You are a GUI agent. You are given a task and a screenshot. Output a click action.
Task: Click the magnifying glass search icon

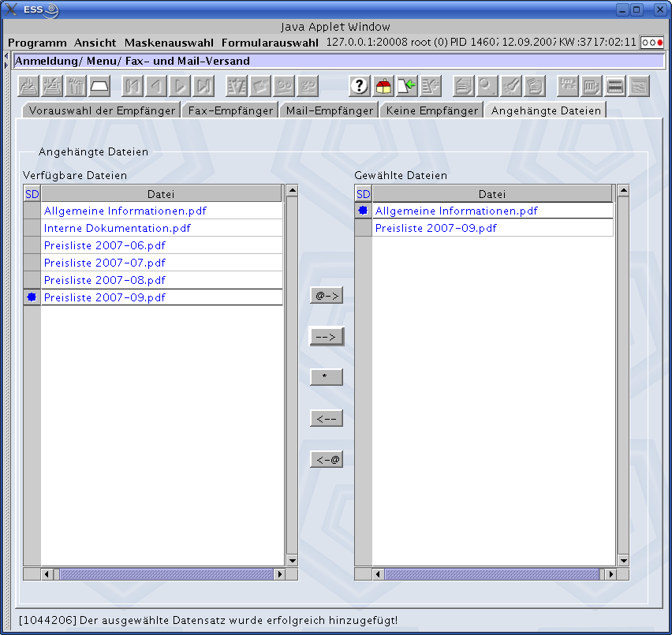[487, 86]
